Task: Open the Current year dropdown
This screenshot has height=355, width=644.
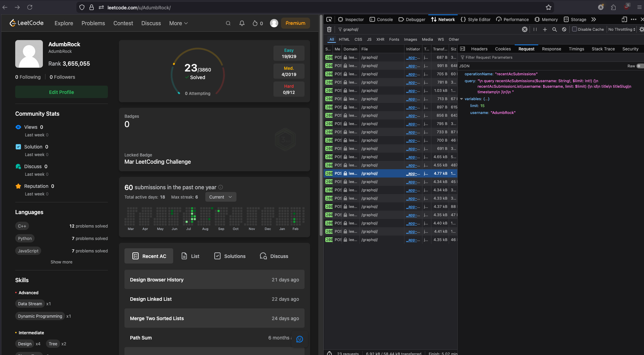Action: [x=221, y=197]
